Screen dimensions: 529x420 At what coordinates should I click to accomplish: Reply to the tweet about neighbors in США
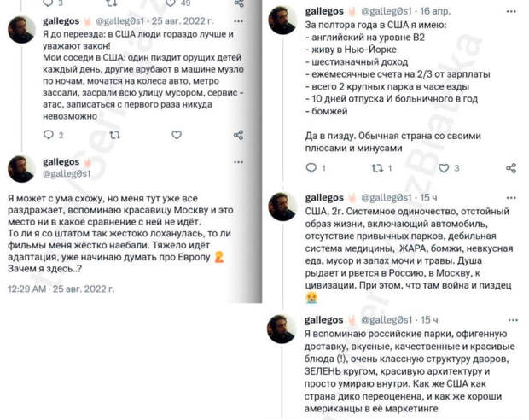(x=49, y=135)
